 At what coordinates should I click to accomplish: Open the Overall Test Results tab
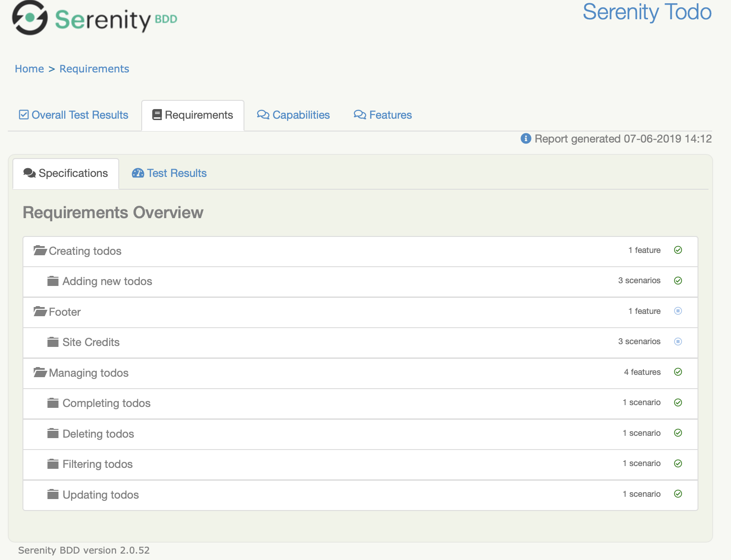click(74, 115)
